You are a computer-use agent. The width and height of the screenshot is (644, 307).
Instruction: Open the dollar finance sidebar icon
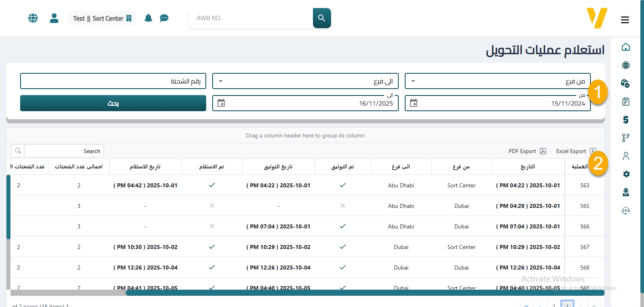[x=625, y=120]
